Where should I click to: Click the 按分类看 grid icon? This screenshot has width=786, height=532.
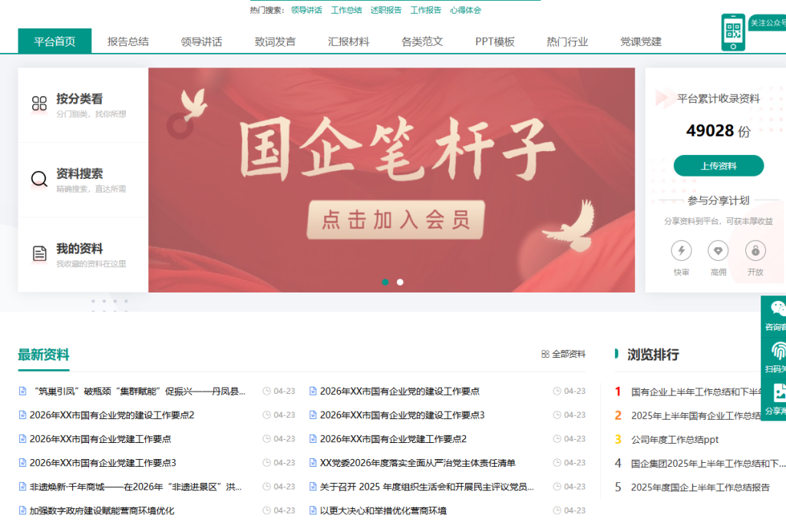pos(39,104)
